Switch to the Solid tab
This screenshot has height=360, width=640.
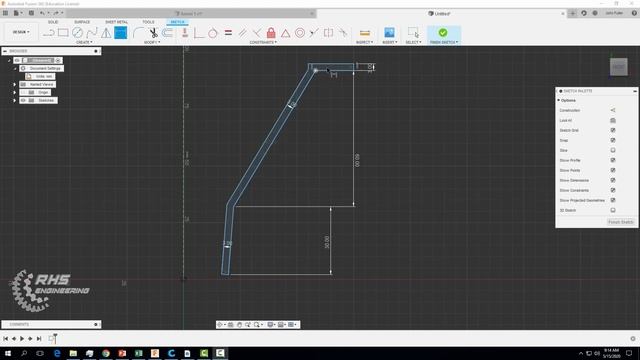pos(53,22)
